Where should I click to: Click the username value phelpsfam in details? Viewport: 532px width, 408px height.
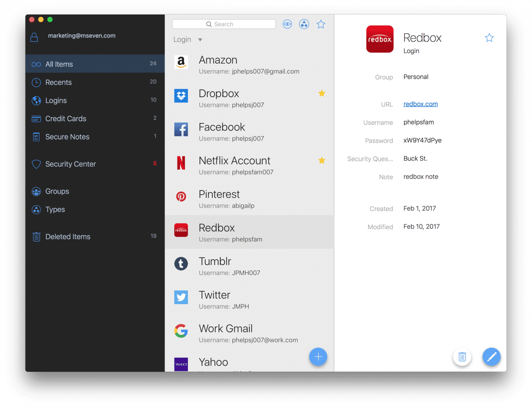419,122
